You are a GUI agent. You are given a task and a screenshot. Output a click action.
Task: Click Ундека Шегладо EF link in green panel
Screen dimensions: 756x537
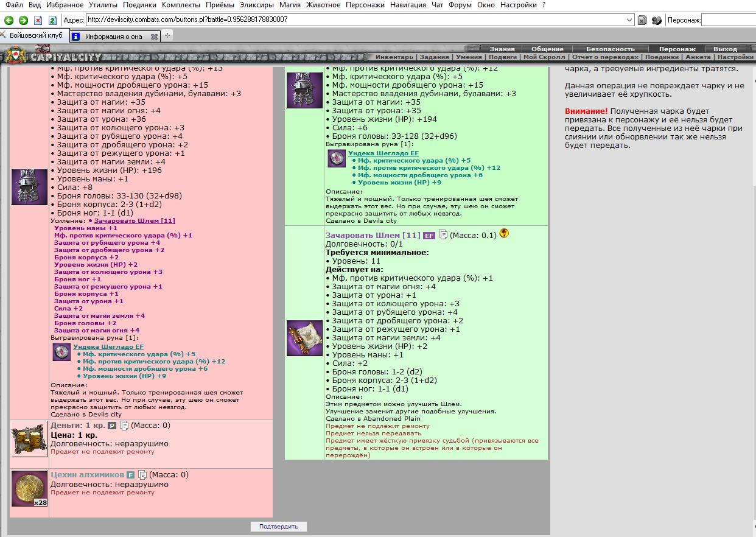point(383,153)
